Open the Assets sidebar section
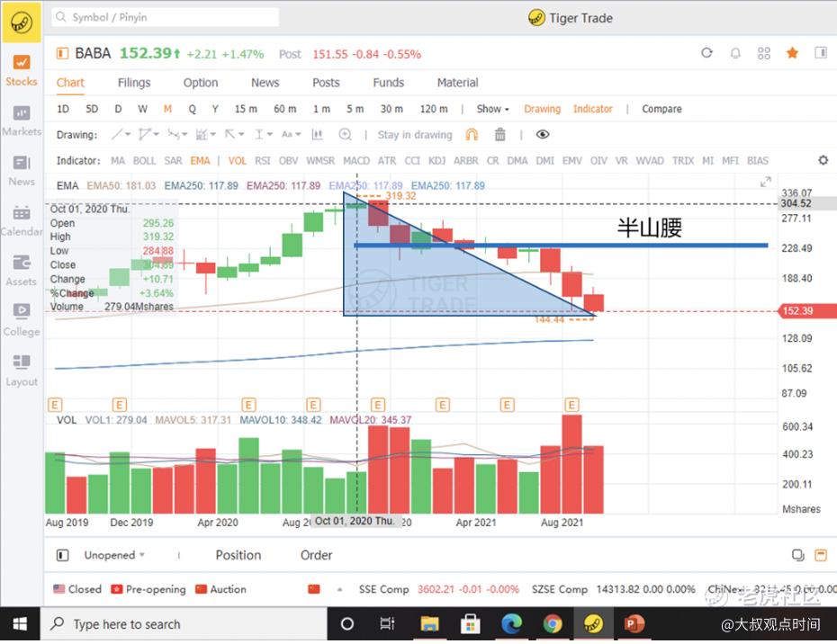Image resolution: width=837 pixels, height=644 pixels. coord(22,271)
